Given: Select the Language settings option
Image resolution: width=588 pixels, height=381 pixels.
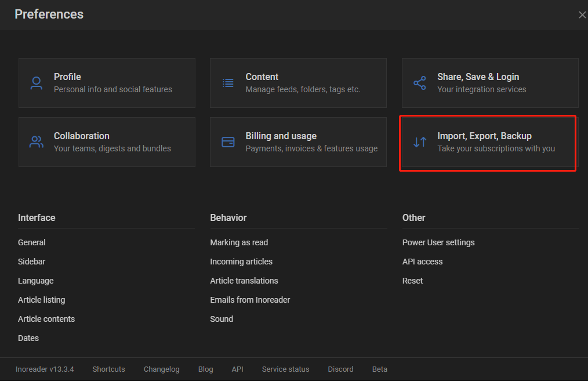Looking at the screenshot, I should coord(36,281).
